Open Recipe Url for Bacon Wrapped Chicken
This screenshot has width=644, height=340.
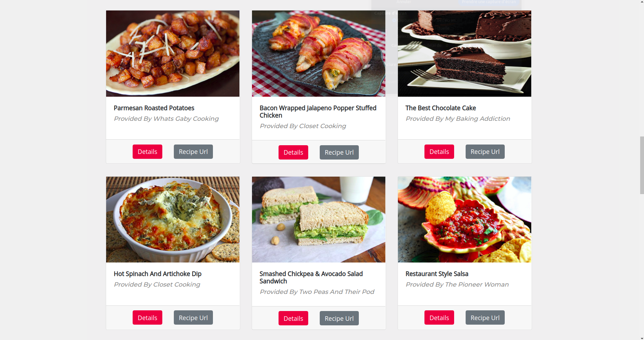click(339, 153)
